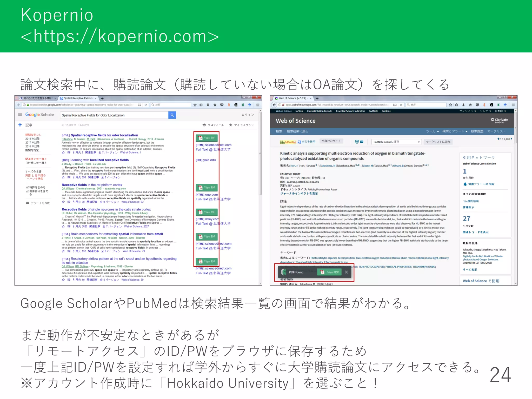
Task: Click Pocket icon in Google Scholar window toolbar
Action: click(222, 105)
